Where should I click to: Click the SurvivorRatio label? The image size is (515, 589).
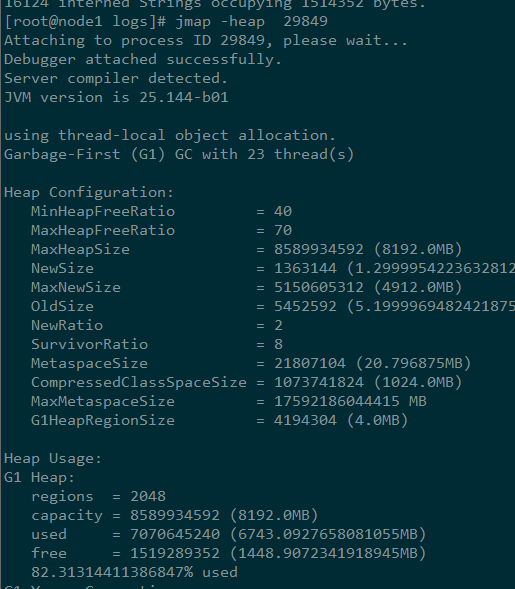(x=89, y=344)
